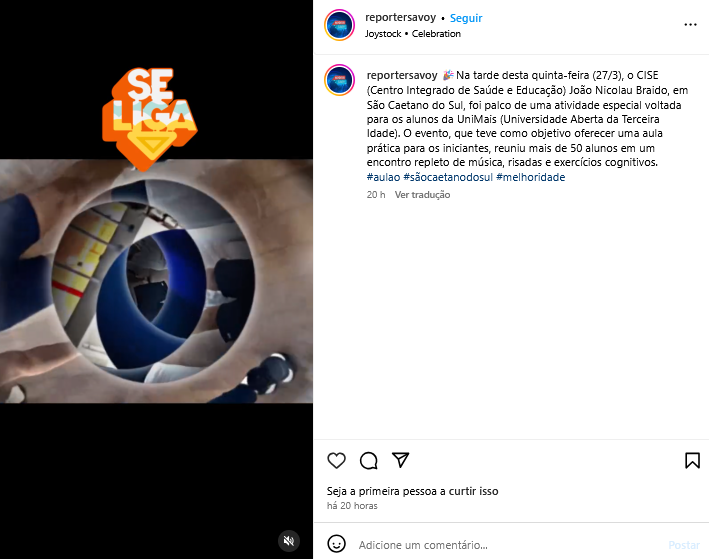709x559 pixels.
Task: Open comments via speech bubble icon
Action: point(369,460)
